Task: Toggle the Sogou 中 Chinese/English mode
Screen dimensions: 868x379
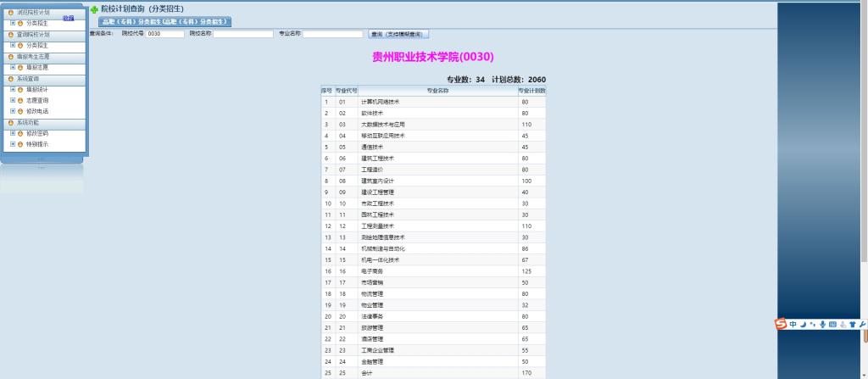Action: [793, 324]
